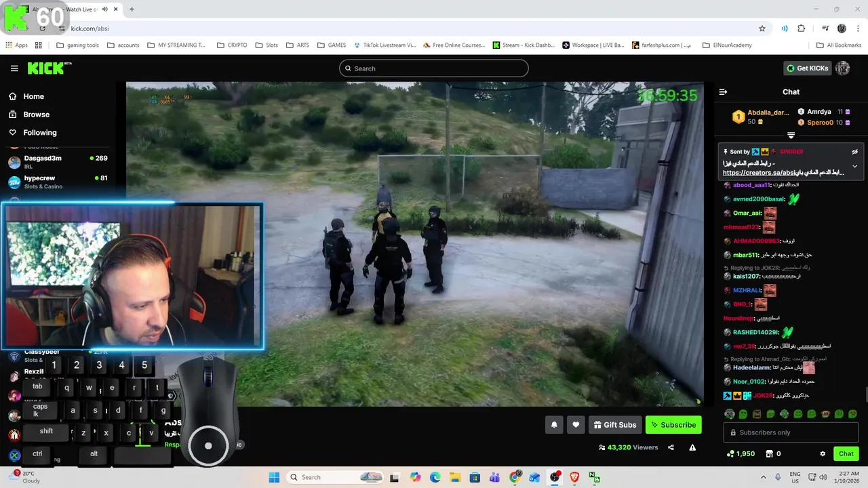The width and height of the screenshot is (868, 488).
Task: Open weather widget showing 20°C Cloudy
Action: click(x=24, y=477)
